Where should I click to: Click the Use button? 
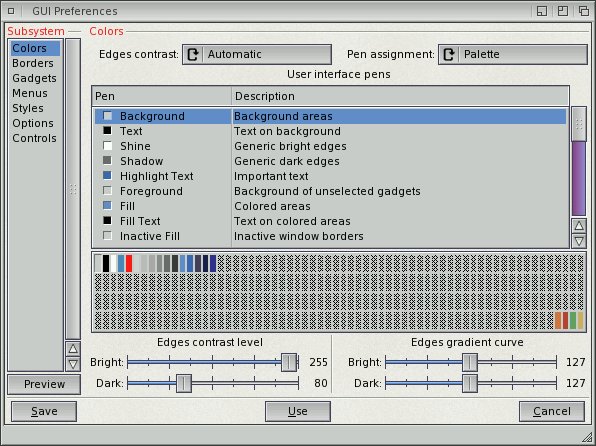298,411
